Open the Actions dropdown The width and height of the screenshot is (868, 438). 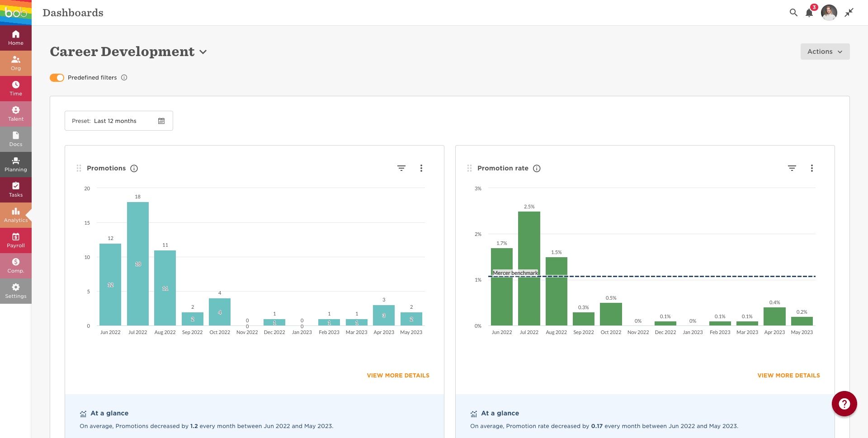pos(825,52)
